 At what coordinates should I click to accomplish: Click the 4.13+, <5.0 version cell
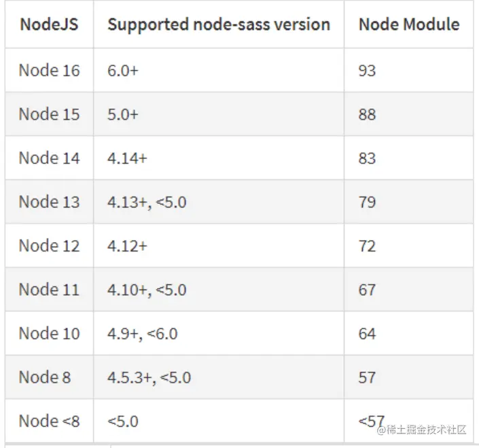(x=147, y=202)
